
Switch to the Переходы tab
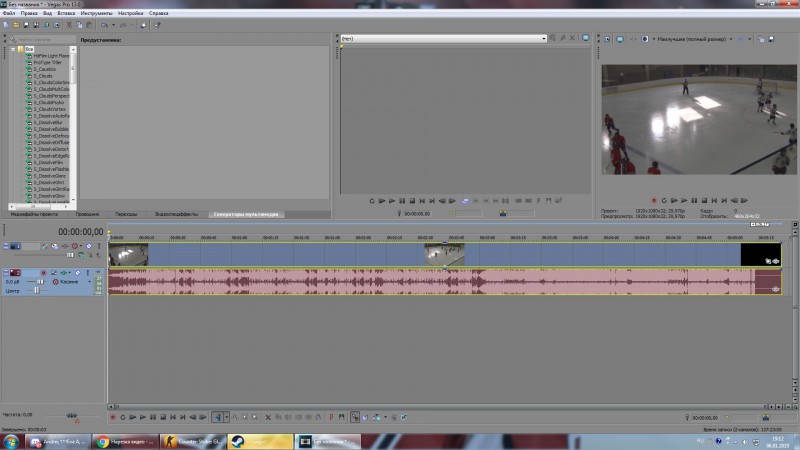point(126,214)
